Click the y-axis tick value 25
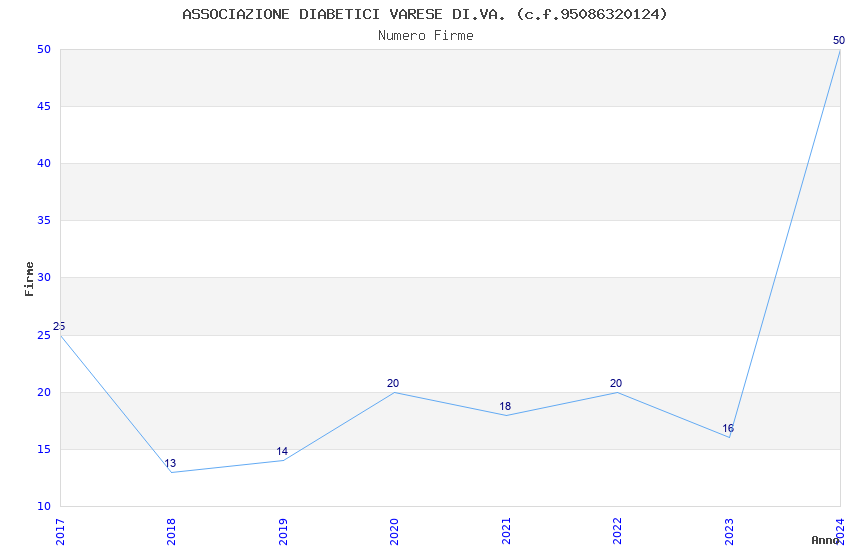 click(x=44, y=335)
